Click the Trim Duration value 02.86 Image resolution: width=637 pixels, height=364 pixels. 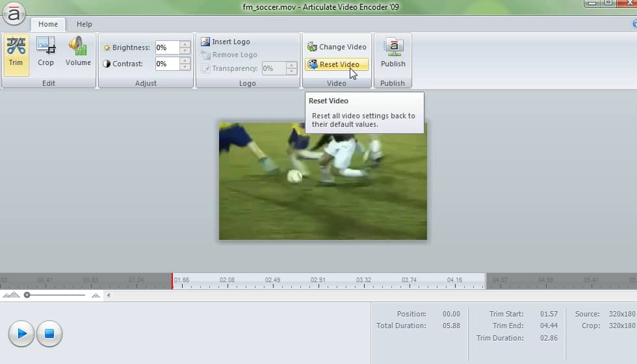(x=549, y=338)
